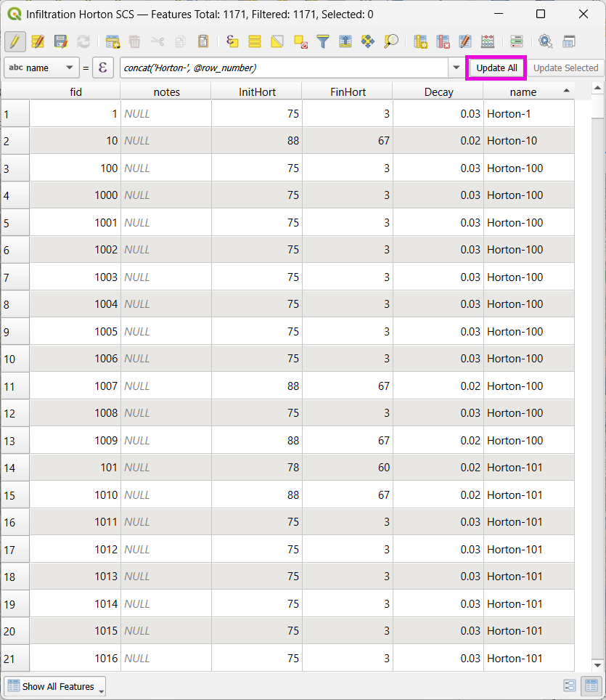
Task: Switch to form view
Action: tap(570, 685)
